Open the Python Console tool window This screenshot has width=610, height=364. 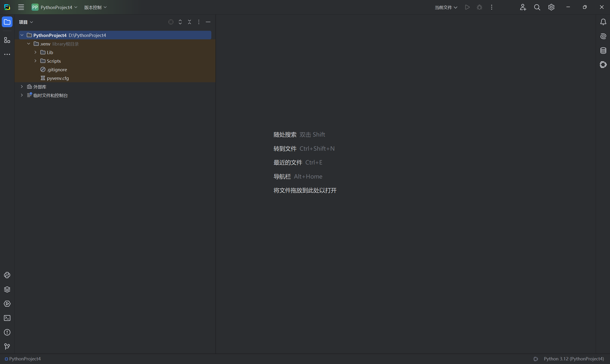[x=7, y=275]
